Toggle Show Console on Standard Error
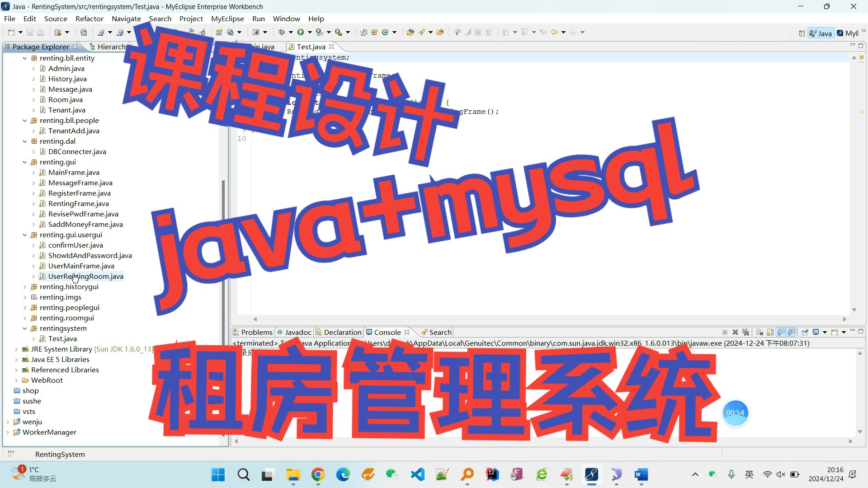 pyautogui.click(x=792, y=332)
